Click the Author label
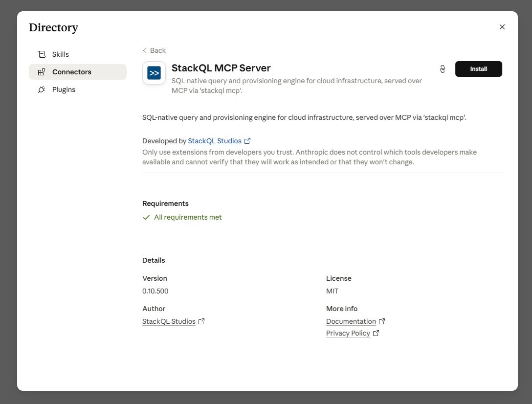This screenshot has height=404, width=532. click(x=154, y=309)
